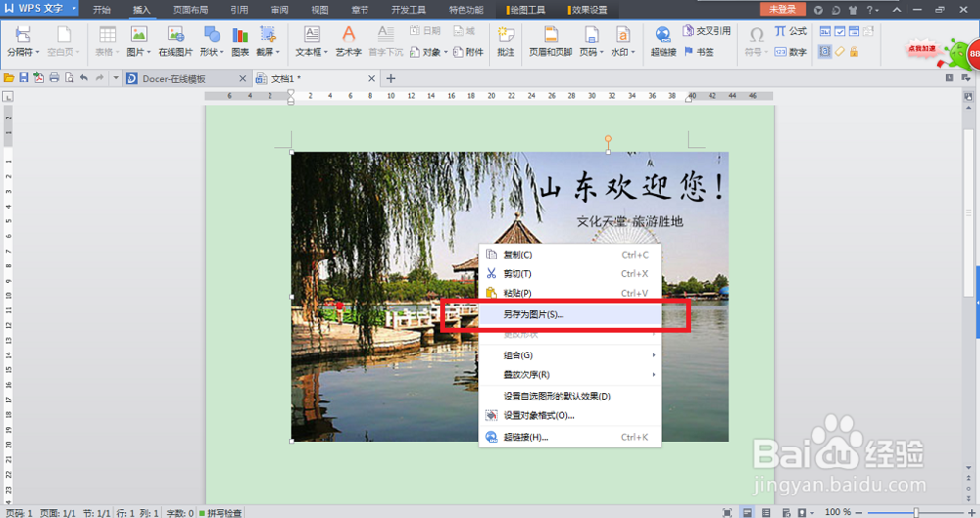Open the help question mark dropdown
Screen dimensions: 980x518
point(872,10)
